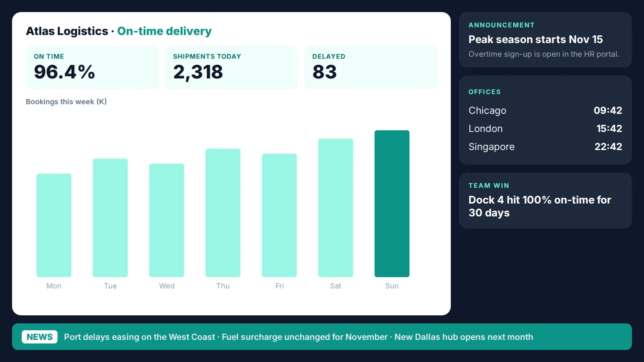Click the highlighted Sunday bar
The width and height of the screenshot is (644, 362).
click(392, 204)
